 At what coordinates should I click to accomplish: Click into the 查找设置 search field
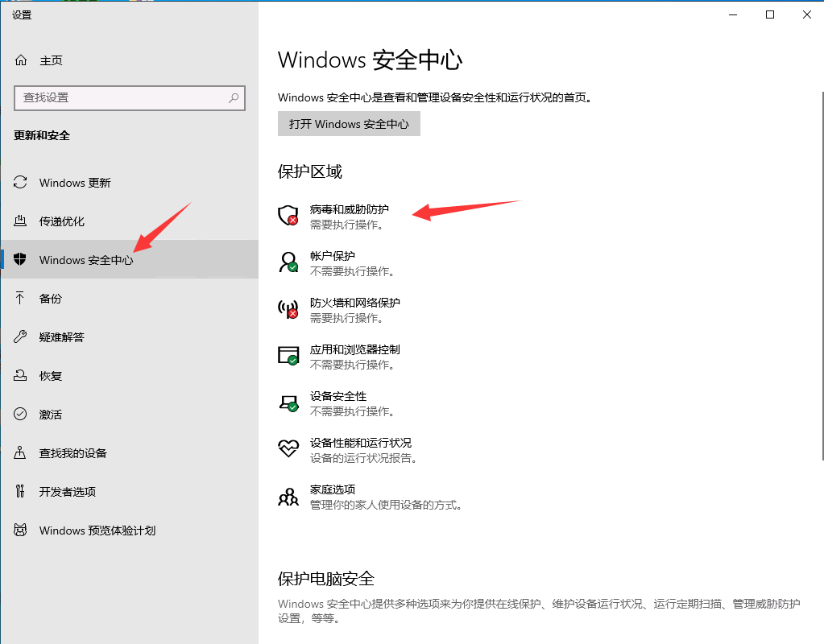pyautogui.click(x=130, y=97)
